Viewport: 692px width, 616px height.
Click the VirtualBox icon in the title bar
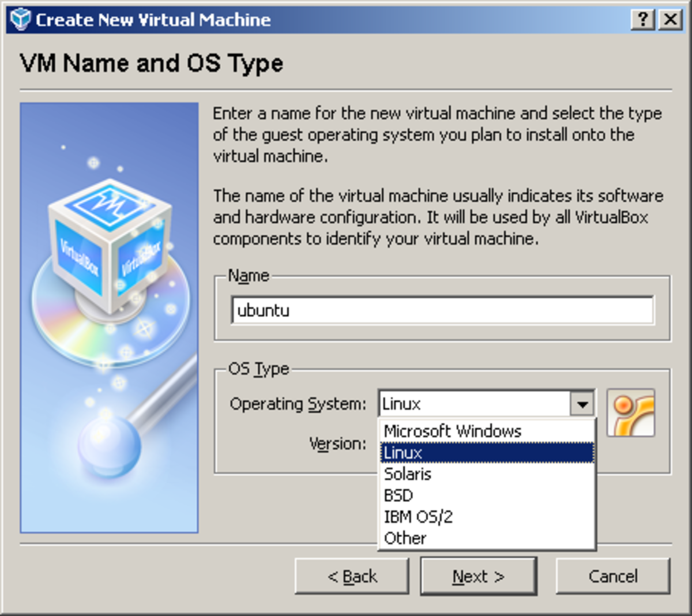coord(20,20)
